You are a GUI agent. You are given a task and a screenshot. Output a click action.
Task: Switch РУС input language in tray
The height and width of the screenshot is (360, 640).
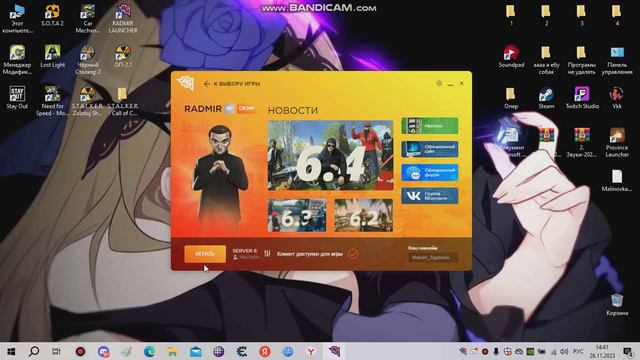tap(578, 351)
